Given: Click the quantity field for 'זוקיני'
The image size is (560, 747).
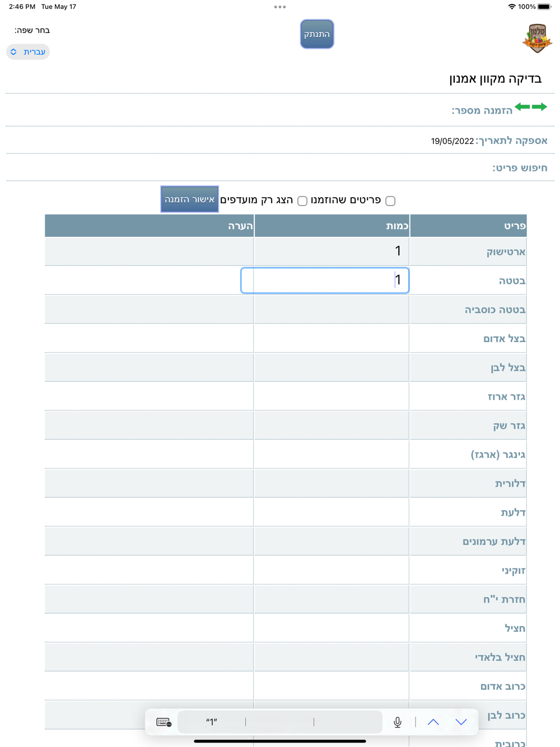Looking at the screenshot, I should pyautogui.click(x=332, y=571).
